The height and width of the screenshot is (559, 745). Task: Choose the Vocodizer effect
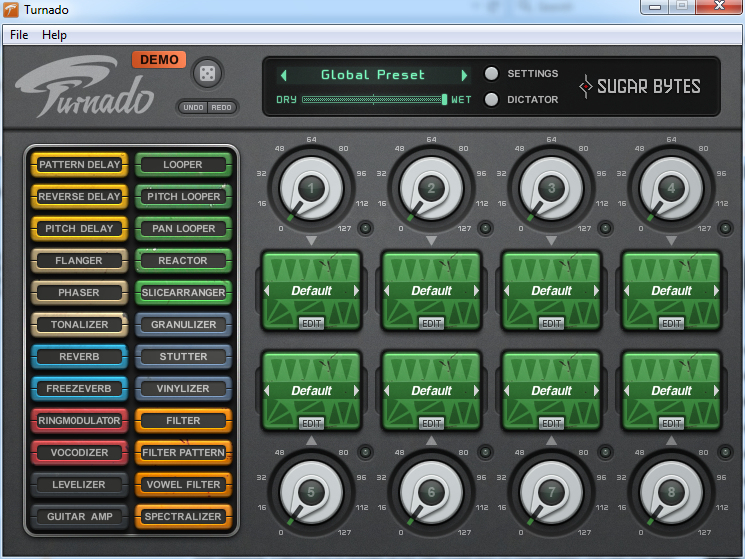pos(79,453)
